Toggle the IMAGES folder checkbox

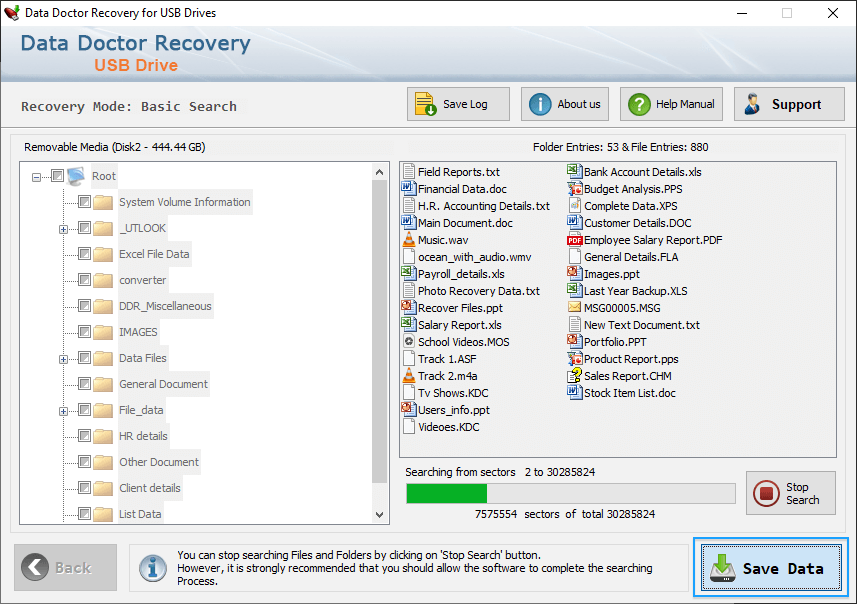[x=84, y=332]
